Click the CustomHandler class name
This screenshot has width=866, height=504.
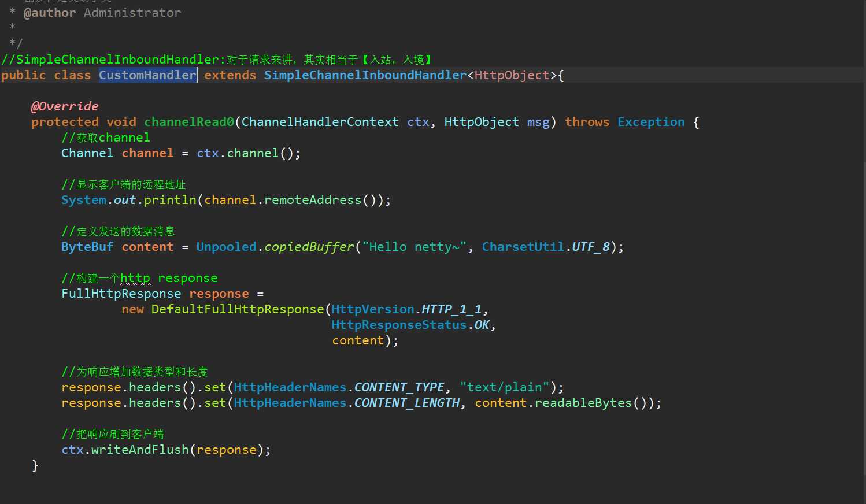[x=147, y=75]
